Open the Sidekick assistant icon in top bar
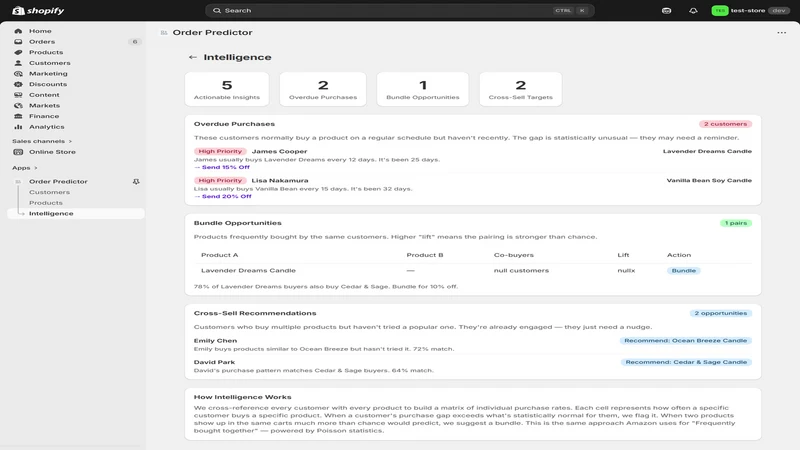 point(666,10)
